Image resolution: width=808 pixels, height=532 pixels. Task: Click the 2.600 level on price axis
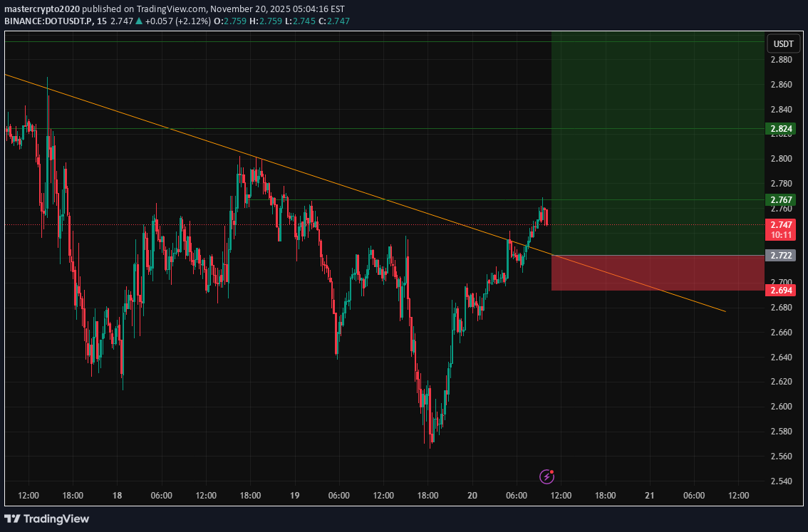pyautogui.click(x=782, y=407)
